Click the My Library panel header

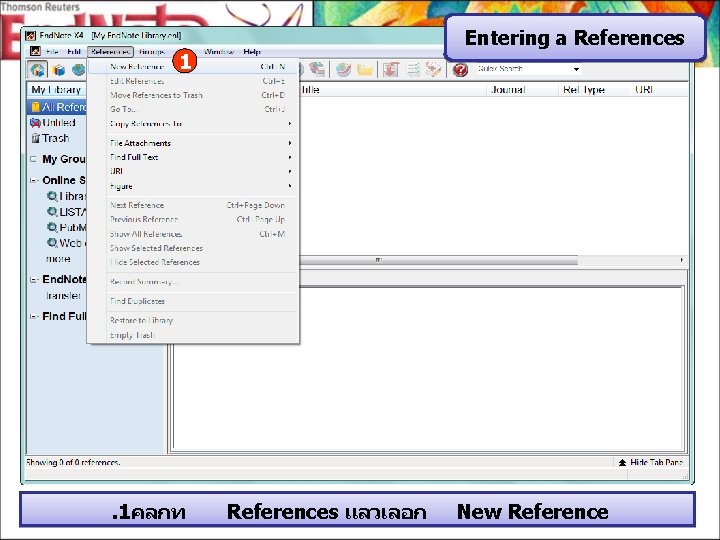(x=57, y=90)
